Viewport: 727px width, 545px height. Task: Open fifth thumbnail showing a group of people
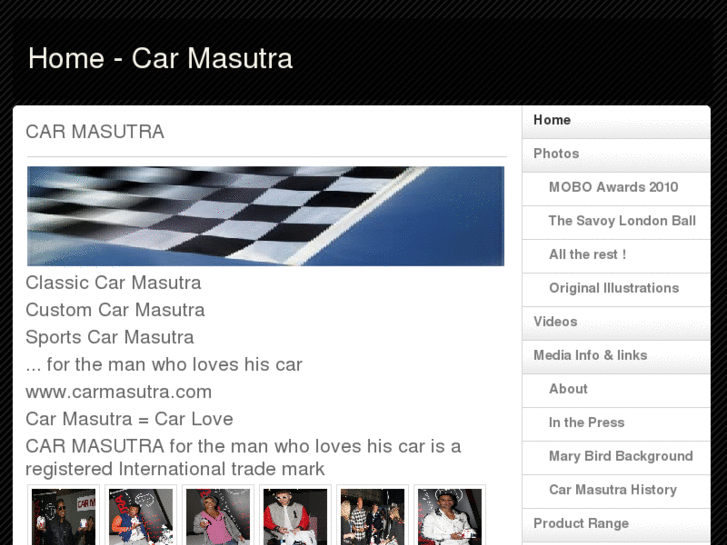pos(372,516)
